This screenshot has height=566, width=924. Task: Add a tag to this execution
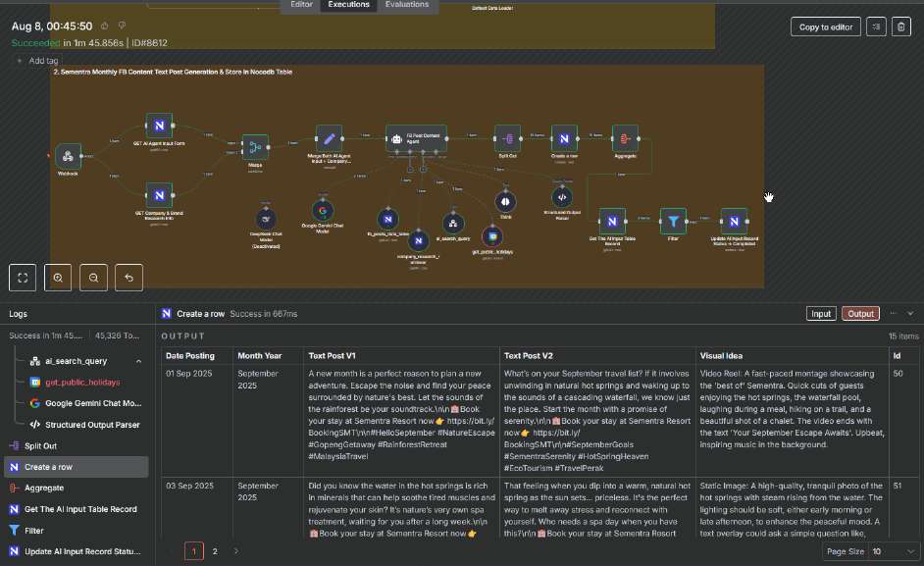tap(37, 61)
